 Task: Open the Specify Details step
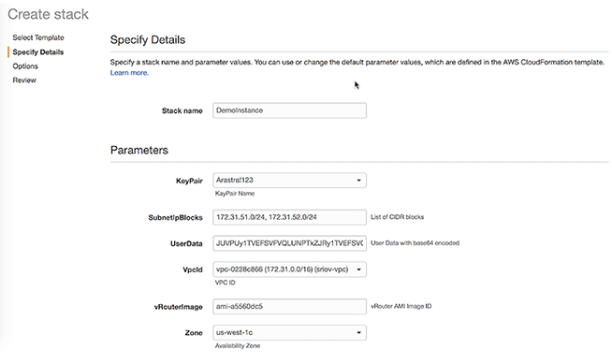(37, 51)
